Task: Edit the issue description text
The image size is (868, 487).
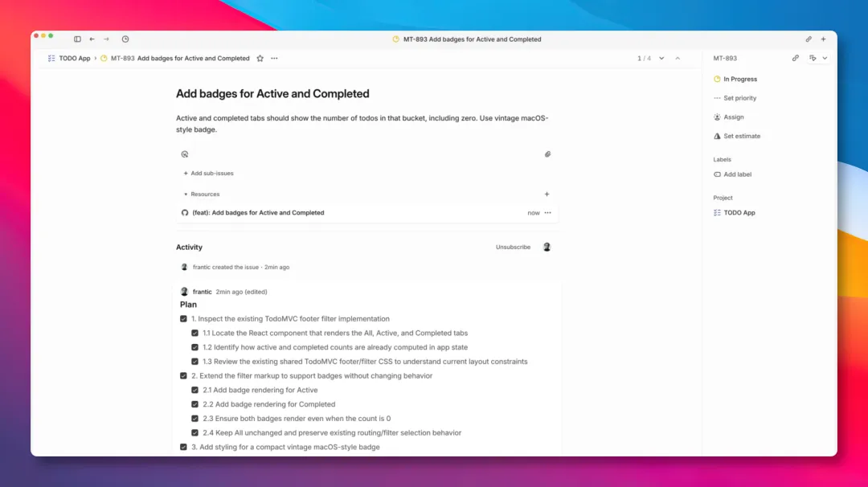Action: 362,124
